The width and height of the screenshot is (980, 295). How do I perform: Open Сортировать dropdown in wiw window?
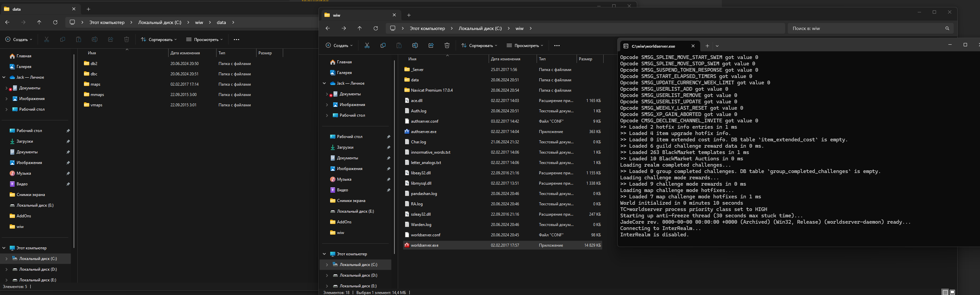pyautogui.click(x=479, y=46)
